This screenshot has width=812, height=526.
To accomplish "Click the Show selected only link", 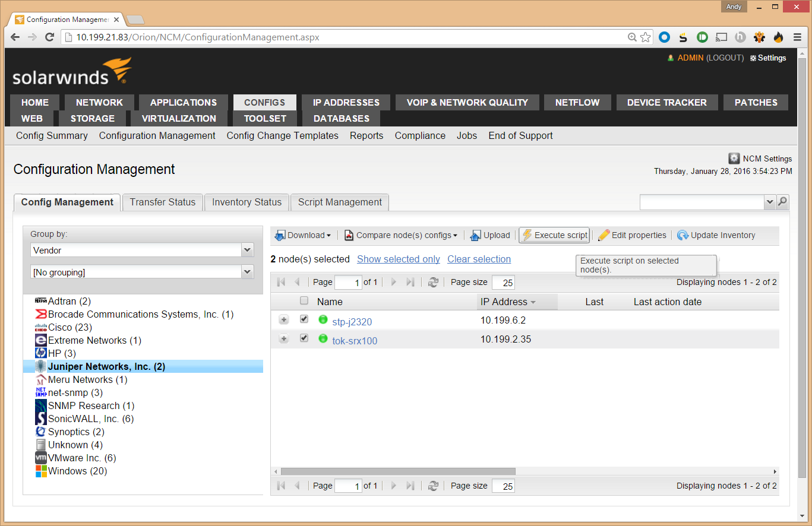I will (x=399, y=259).
